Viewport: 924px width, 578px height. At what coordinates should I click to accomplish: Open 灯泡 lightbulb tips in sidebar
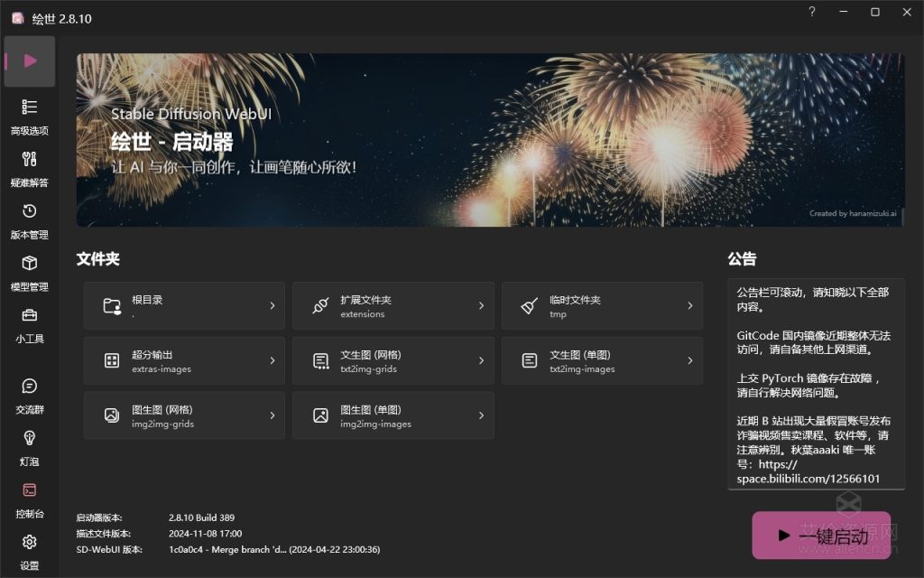pos(30,448)
